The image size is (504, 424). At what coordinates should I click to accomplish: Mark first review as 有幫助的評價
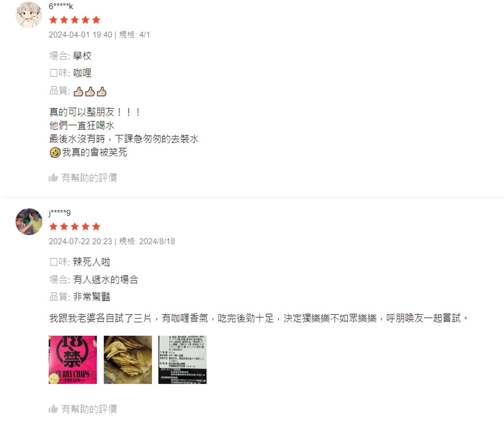click(x=83, y=178)
